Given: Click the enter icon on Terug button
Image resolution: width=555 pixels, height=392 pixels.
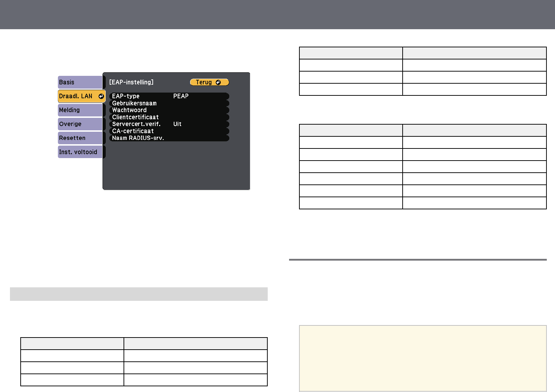Looking at the screenshot, I should tap(218, 82).
